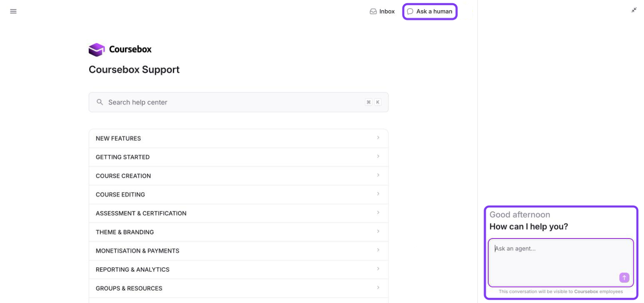Viewport: 644px width, 303px height.
Task: Open the hamburger menu icon
Action: point(13,11)
